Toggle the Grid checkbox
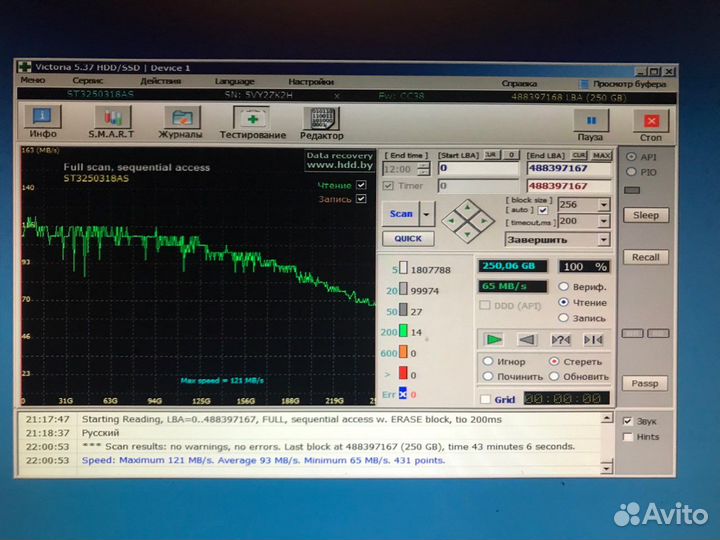Viewport: 720px width, 540px height. [486, 399]
